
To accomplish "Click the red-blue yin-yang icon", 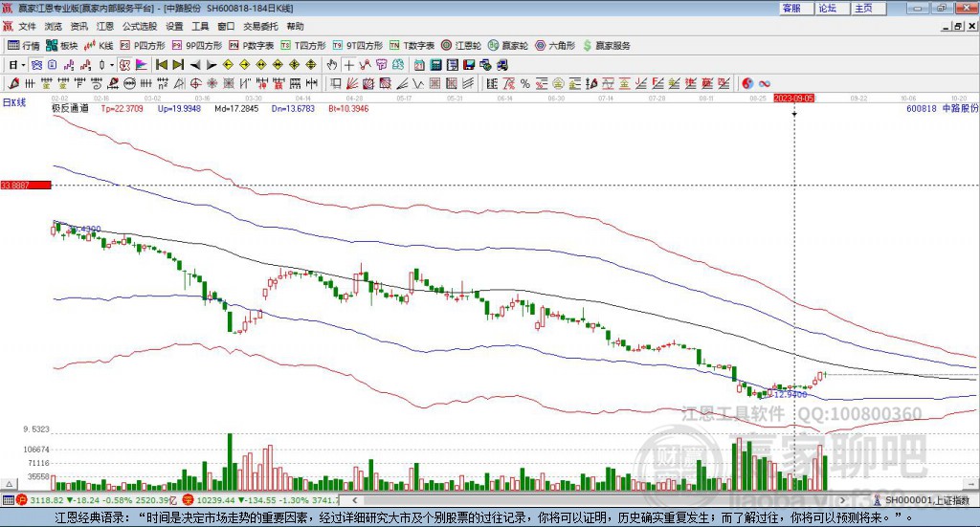I will [747, 83].
